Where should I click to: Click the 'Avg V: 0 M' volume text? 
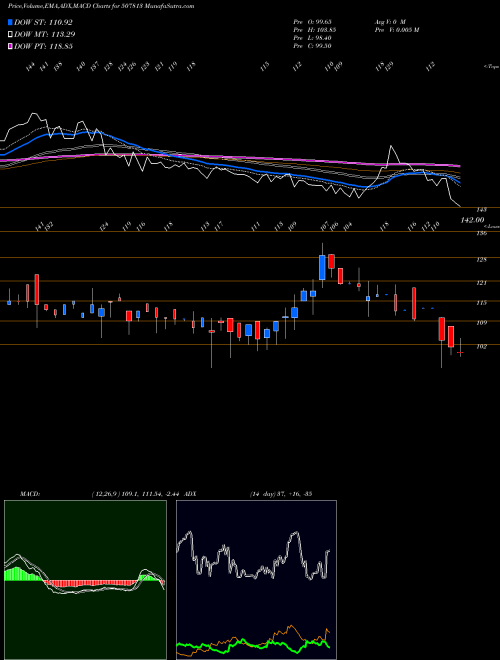coord(390,21)
